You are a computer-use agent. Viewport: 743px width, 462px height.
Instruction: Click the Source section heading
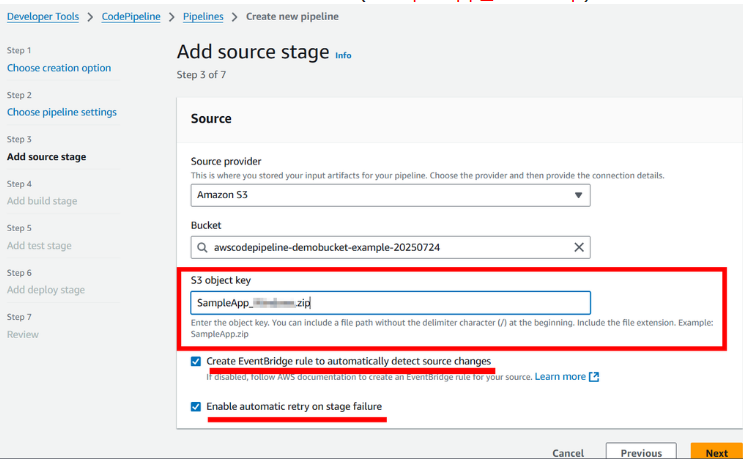tap(211, 118)
